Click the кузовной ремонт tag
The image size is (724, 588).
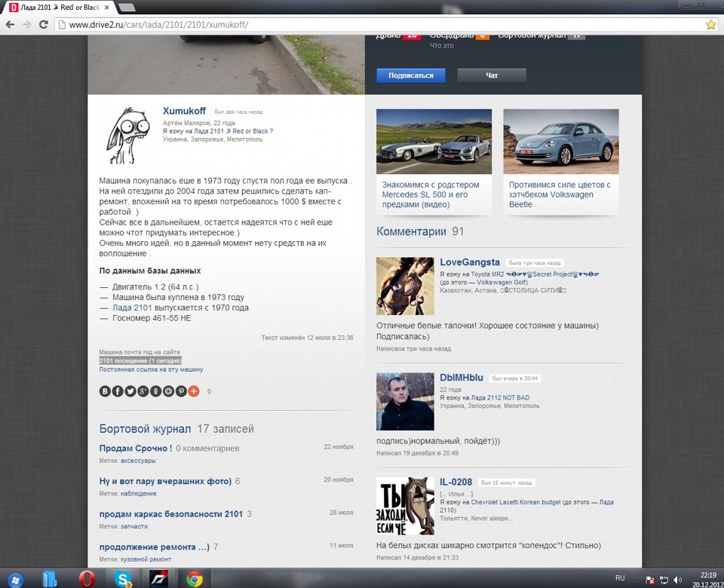[x=146, y=559]
